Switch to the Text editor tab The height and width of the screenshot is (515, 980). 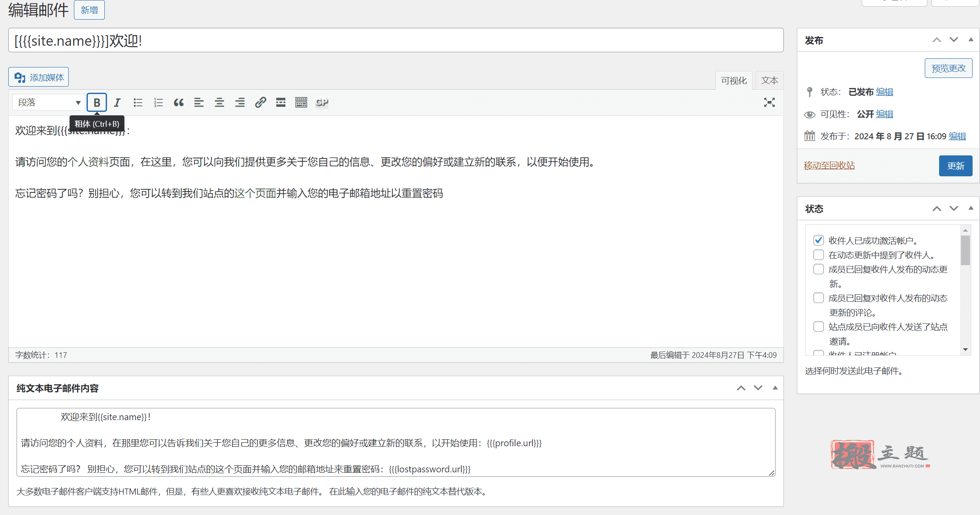tap(769, 81)
